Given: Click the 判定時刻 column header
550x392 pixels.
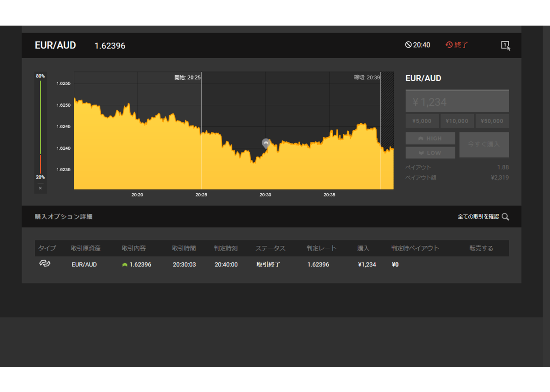Looking at the screenshot, I should pyautogui.click(x=226, y=248).
